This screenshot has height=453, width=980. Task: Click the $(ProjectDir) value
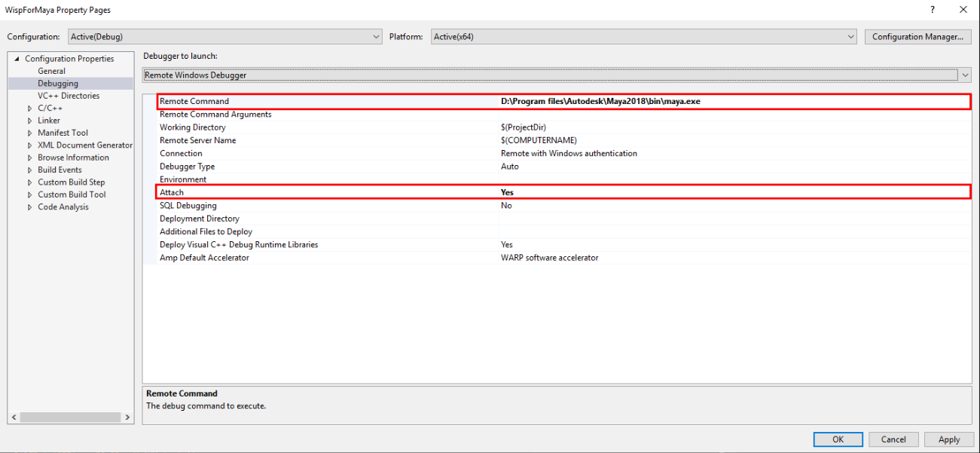point(523,127)
